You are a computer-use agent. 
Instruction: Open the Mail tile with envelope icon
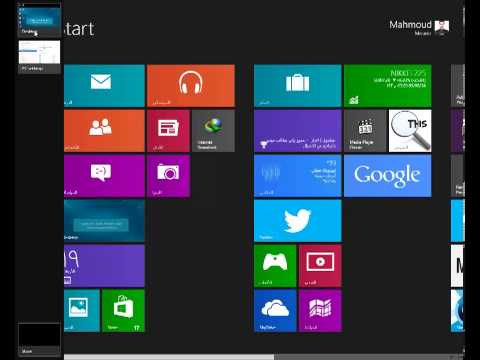pos(104,86)
